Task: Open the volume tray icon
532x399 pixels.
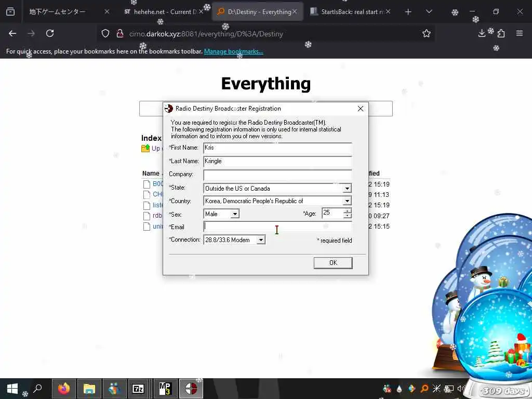Action: pyautogui.click(x=460, y=389)
